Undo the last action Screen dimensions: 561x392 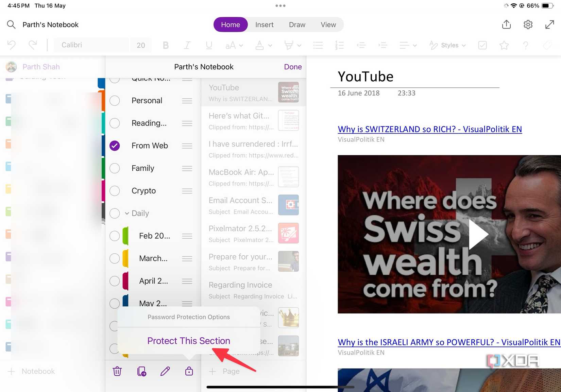(12, 45)
